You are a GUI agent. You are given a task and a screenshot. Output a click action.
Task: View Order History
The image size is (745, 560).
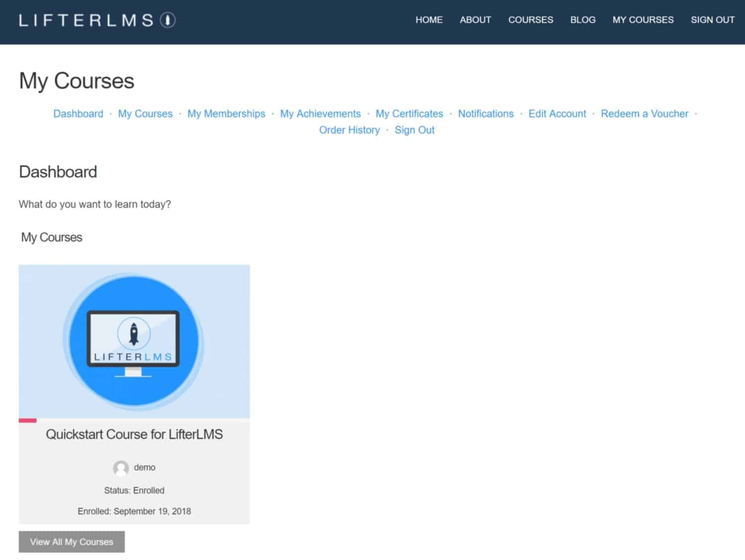point(349,130)
